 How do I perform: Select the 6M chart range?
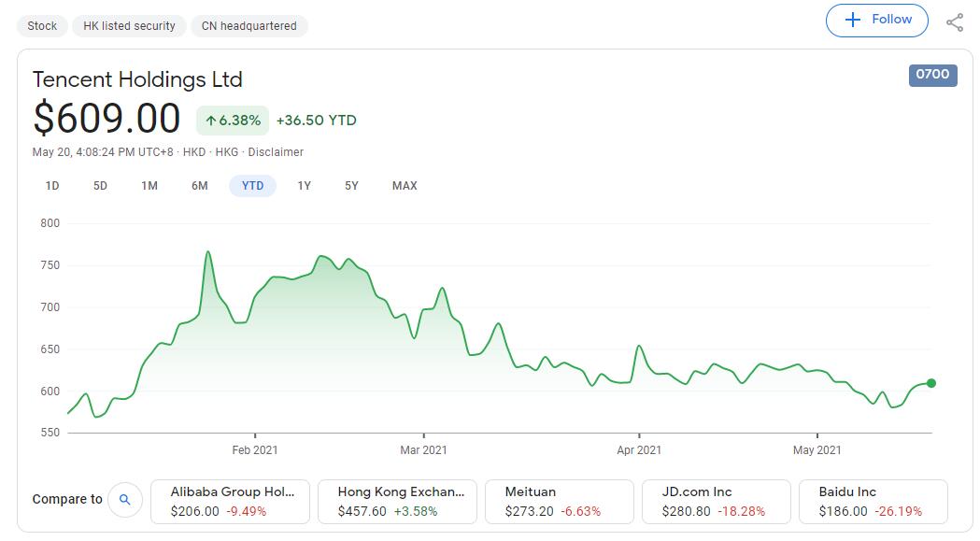point(199,186)
